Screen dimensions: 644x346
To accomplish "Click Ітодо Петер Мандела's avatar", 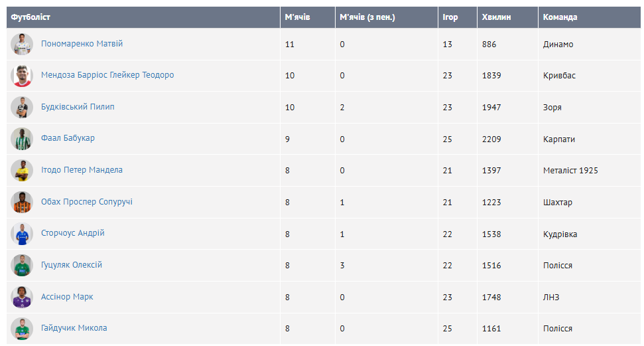I will coord(22,171).
